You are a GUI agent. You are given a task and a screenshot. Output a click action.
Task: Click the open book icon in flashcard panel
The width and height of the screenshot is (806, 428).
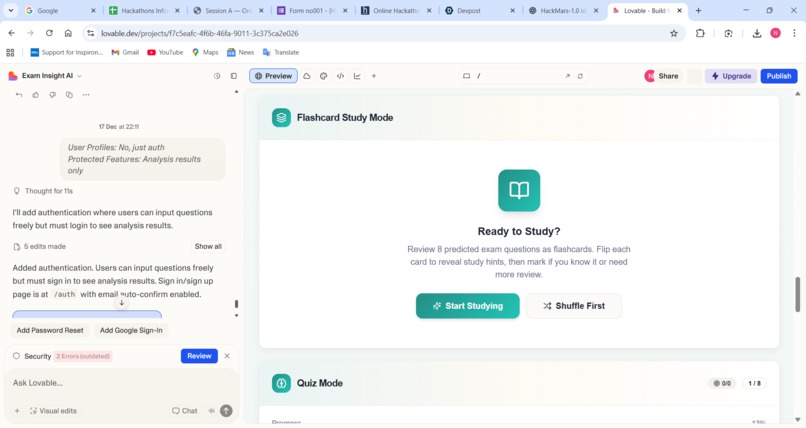[x=519, y=191]
